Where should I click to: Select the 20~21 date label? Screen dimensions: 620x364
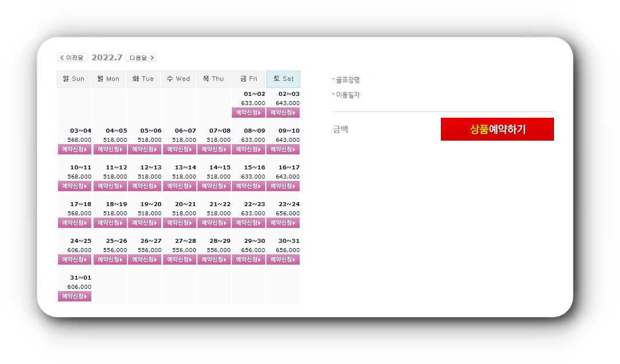coord(185,204)
